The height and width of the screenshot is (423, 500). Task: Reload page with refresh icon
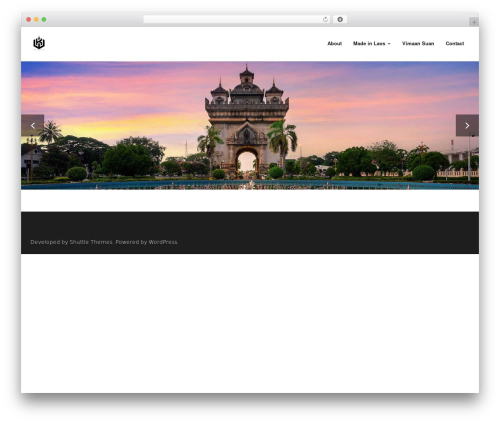325,19
